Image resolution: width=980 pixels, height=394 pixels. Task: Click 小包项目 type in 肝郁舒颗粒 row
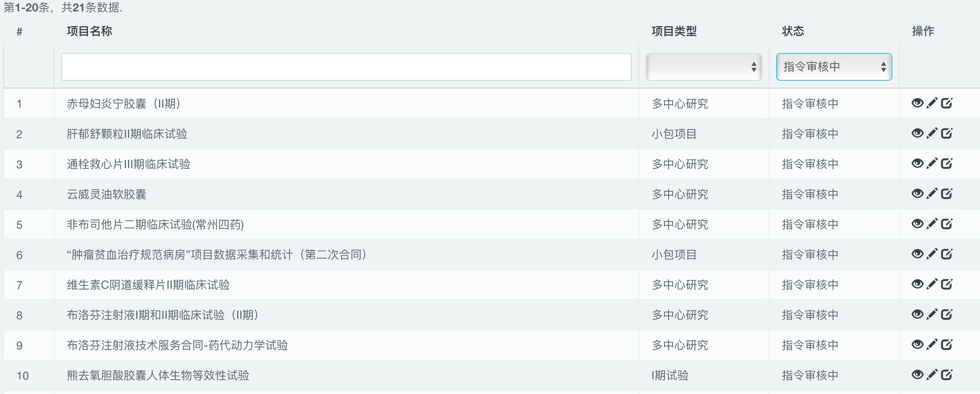(x=674, y=134)
